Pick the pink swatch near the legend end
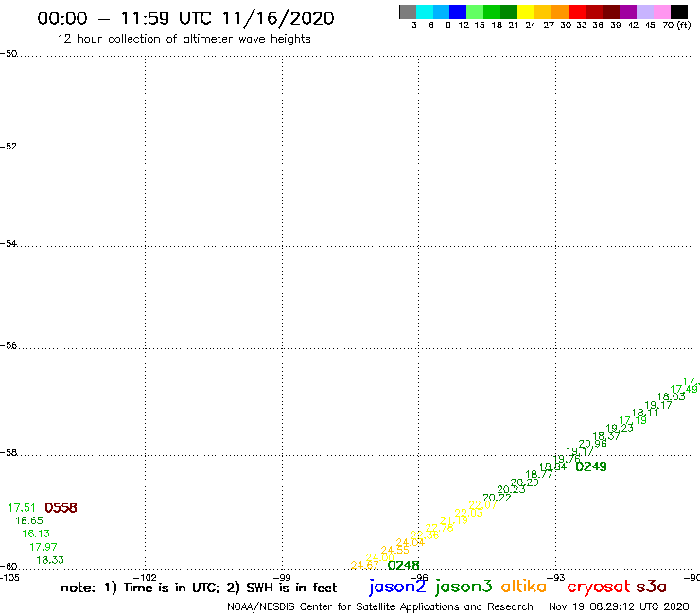This screenshot has width=700, height=615. 661,11
